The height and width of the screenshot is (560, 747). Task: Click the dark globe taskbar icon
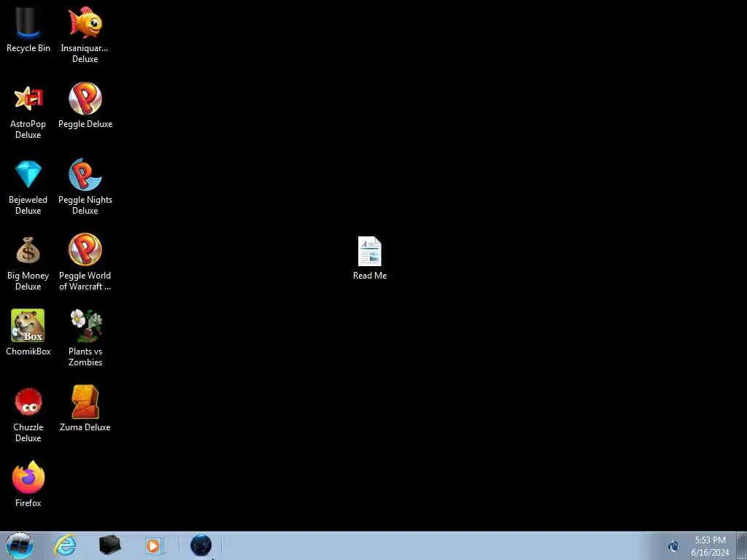click(201, 545)
